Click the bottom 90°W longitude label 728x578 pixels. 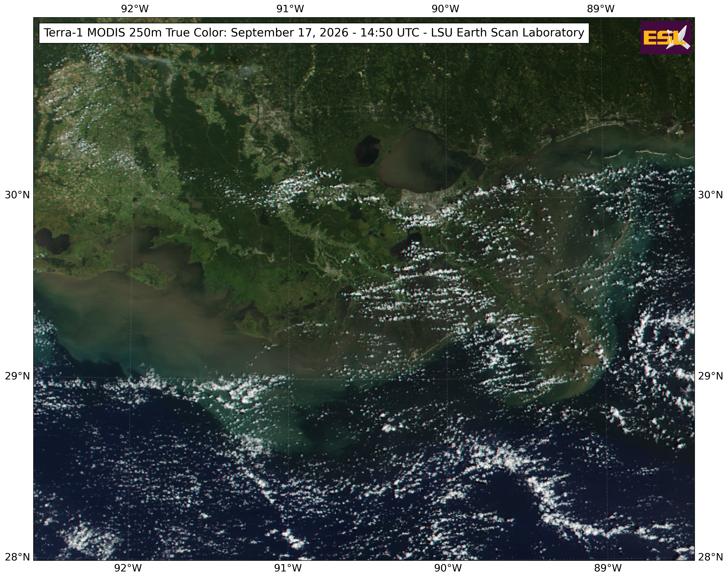[x=448, y=568]
